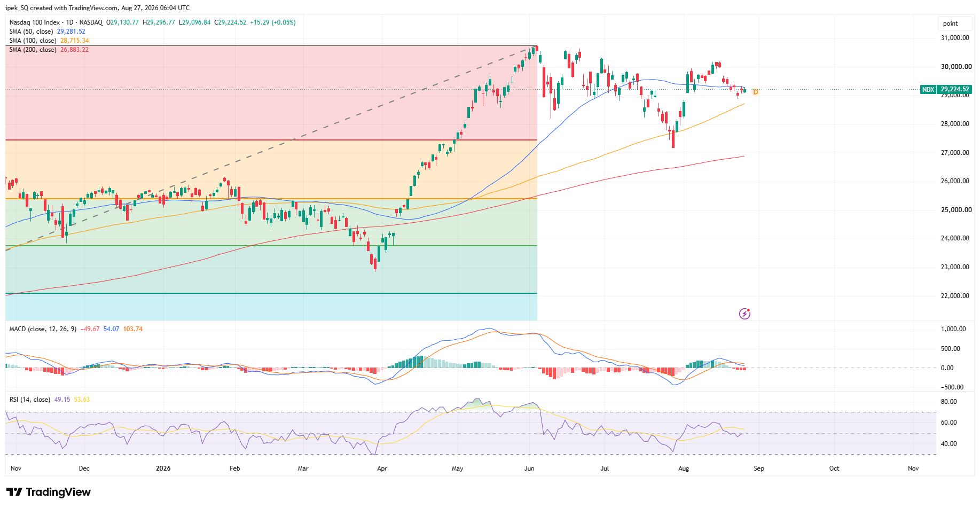
Task: Click the "27,000.00" price axis label
Action: [955, 153]
